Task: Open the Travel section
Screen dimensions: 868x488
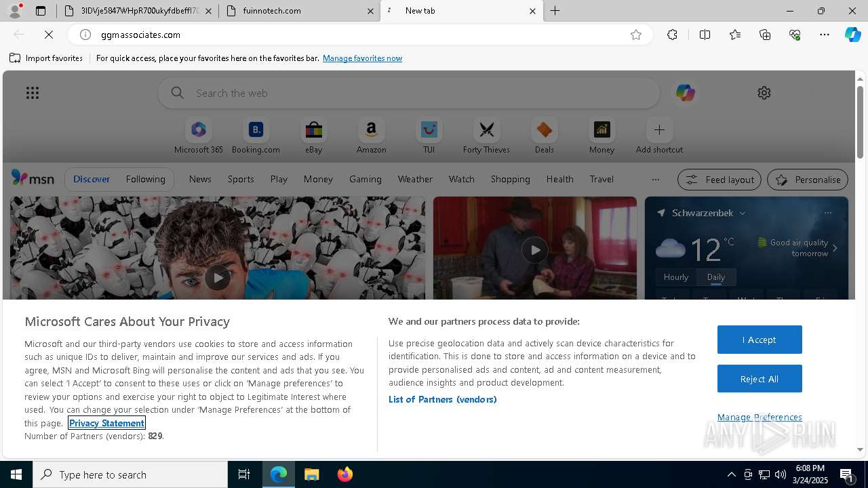Action: [601, 179]
